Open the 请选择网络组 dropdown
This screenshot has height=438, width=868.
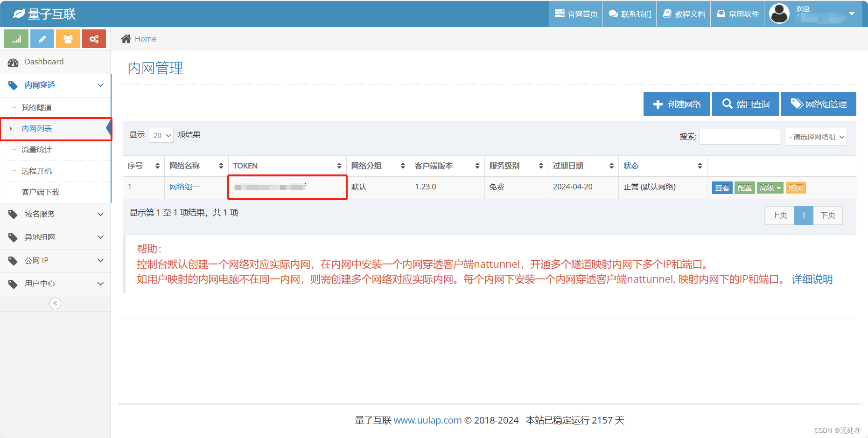(x=816, y=137)
